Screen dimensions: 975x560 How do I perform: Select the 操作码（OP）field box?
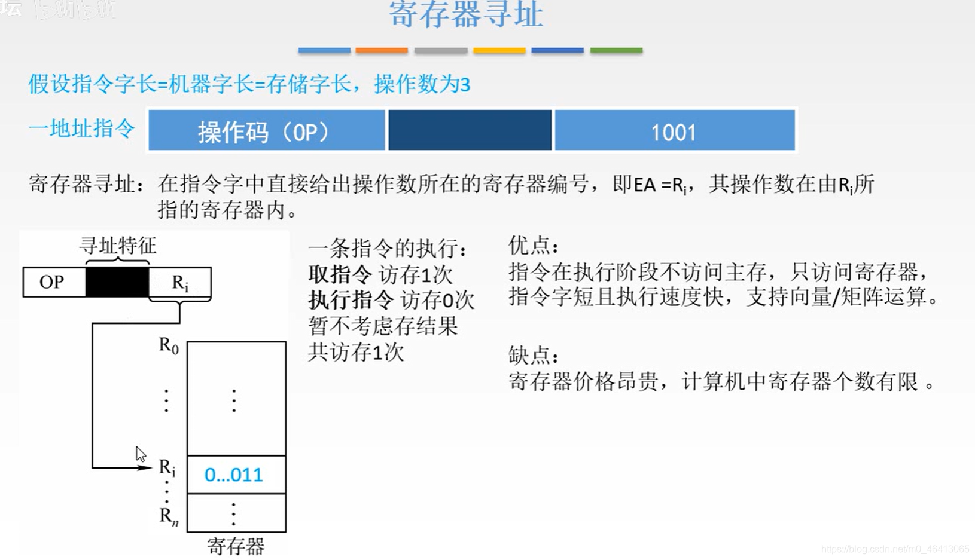pyautogui.click(x=267, y=130)
